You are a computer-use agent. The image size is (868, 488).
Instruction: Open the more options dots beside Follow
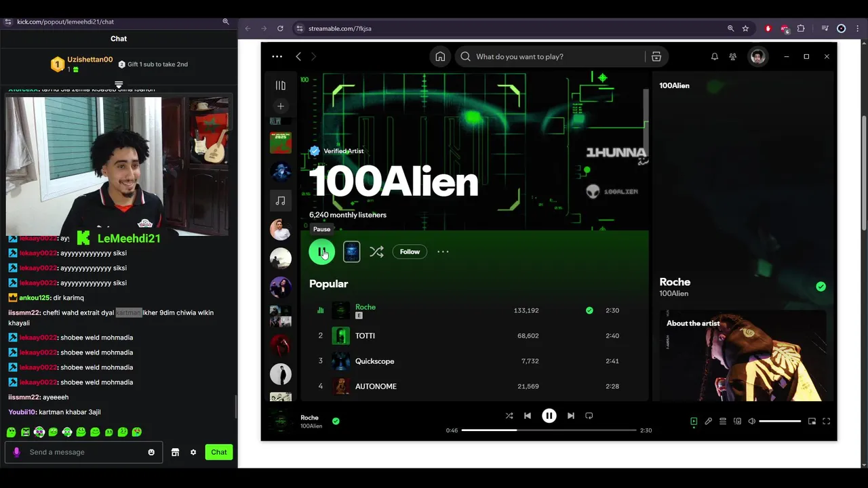[443, 252]
